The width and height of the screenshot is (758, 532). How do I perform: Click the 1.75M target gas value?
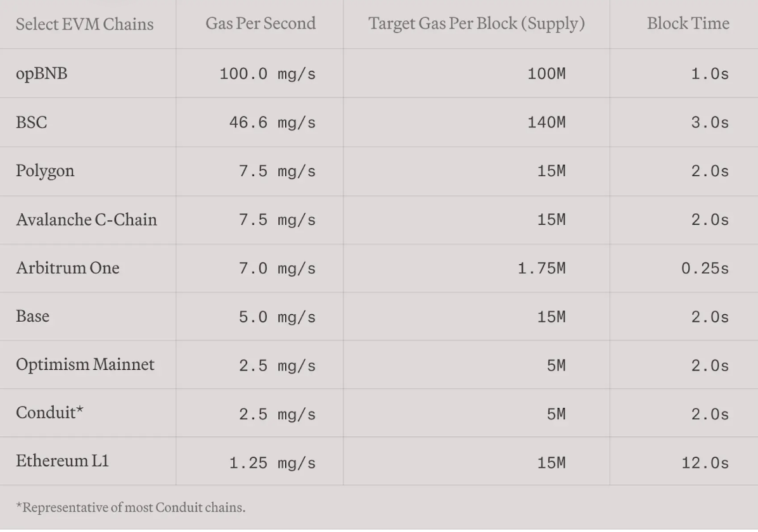pyautogui.click(x=541, y=269)
